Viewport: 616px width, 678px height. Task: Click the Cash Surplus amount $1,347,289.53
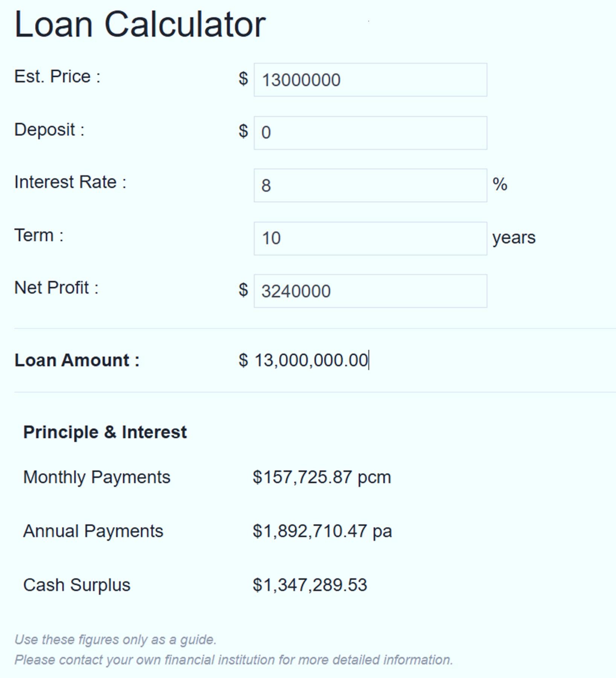point(310,585)
